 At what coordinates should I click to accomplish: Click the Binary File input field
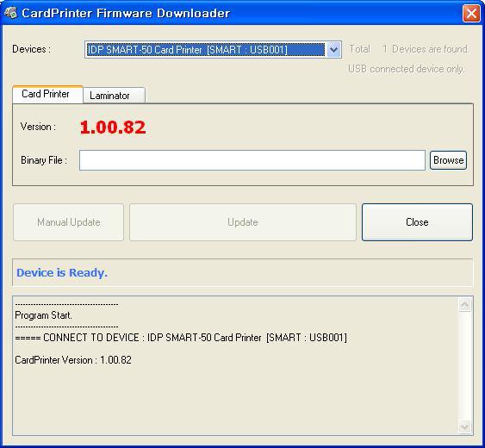(x=252, y=160)
